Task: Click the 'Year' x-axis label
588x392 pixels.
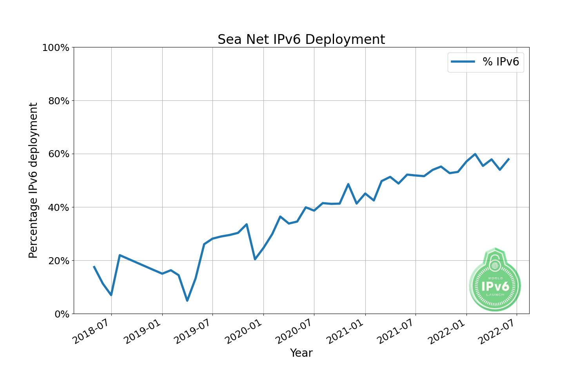Action: point(301,353)
